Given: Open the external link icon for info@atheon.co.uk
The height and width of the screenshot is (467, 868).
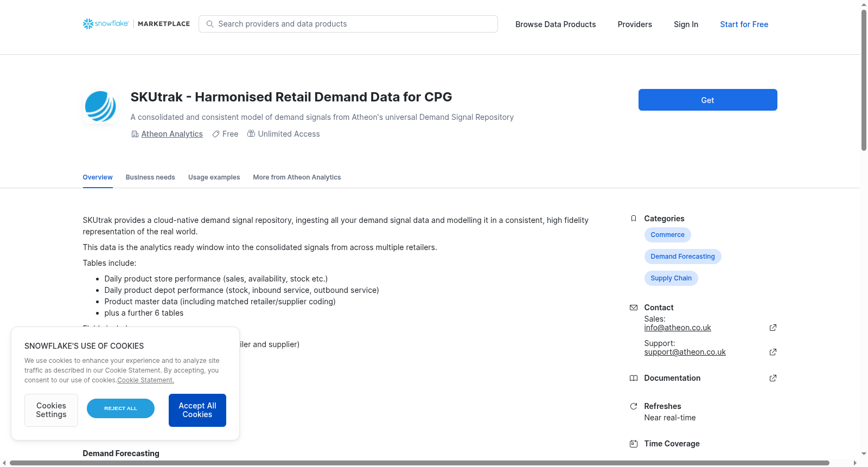Looking at the screenshot, I should [x=773, y=328].
